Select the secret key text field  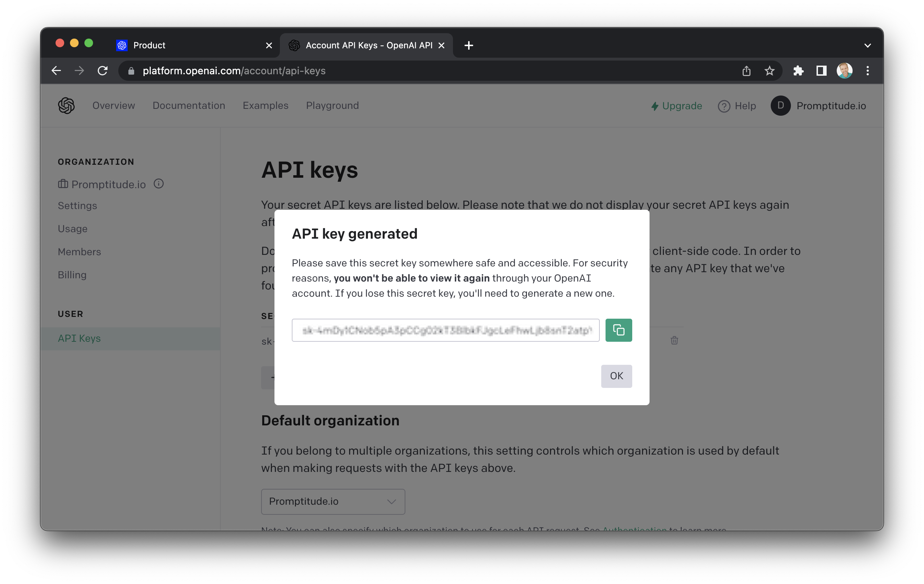445,330
